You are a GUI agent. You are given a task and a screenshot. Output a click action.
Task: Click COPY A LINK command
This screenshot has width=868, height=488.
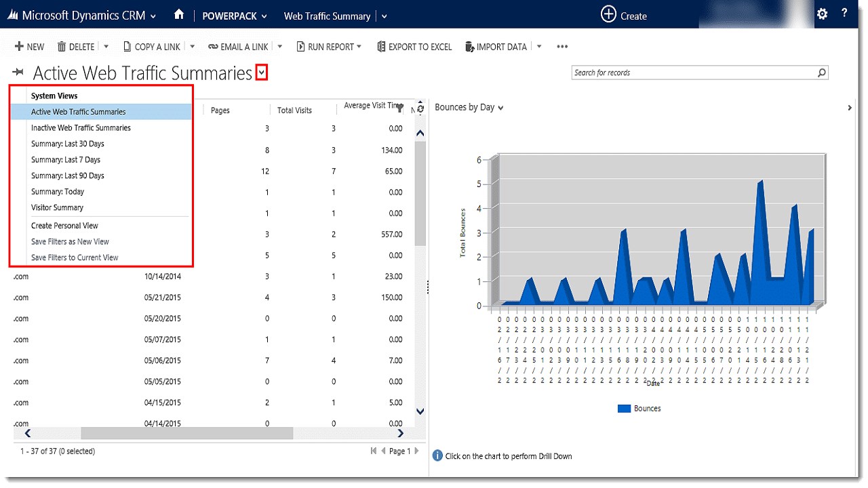tap(152, 47)
